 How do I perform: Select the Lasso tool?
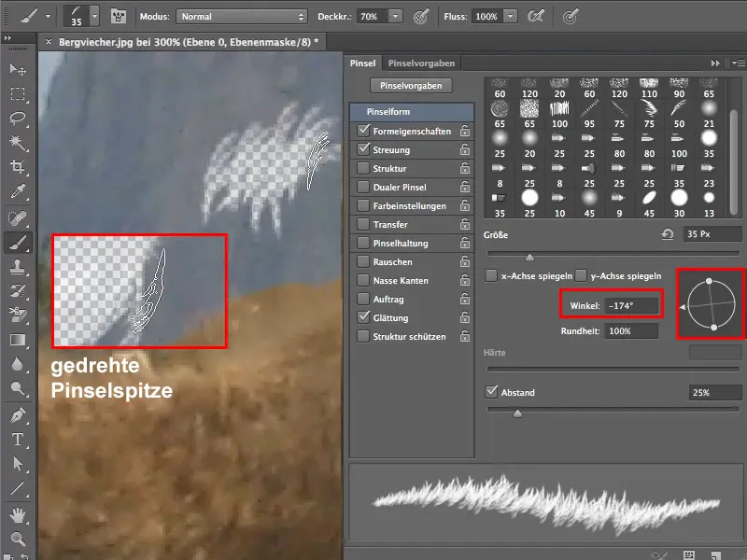click(x=18, y=119)
